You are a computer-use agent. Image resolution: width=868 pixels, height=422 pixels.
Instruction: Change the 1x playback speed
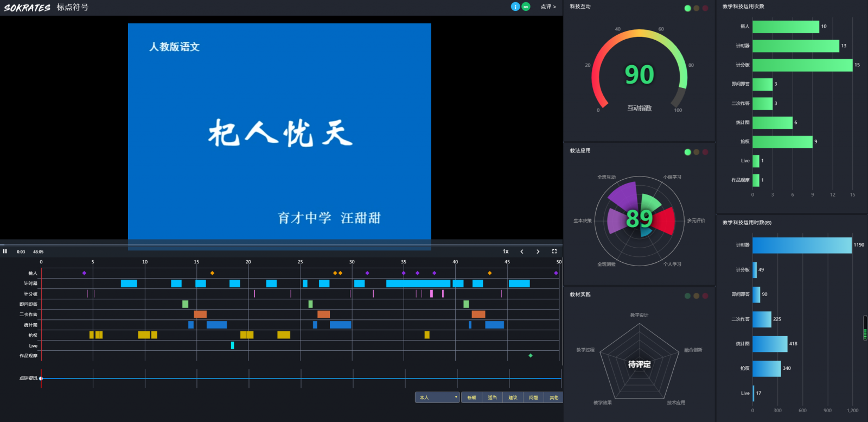[506, 251]
